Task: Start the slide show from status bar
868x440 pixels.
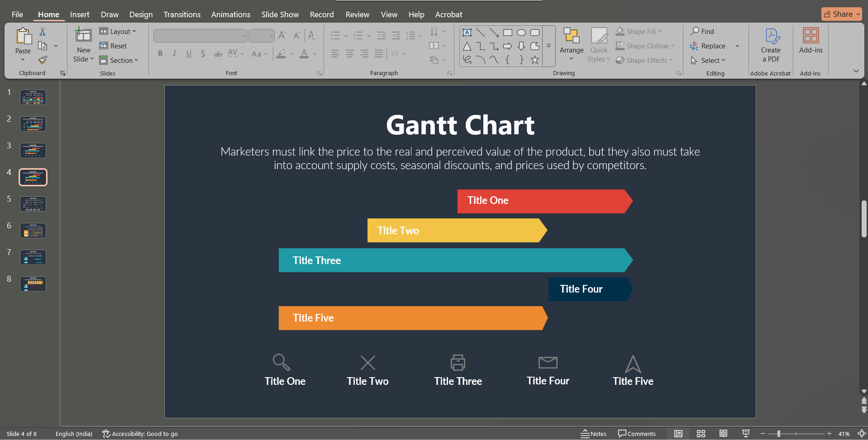Action: [745, 433]
